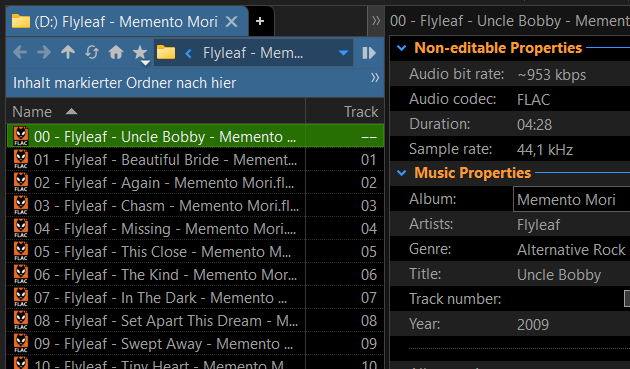Select the Flyleaf - Memento Mori tab
Image resolution: width=630 pixels, height=369 pixels.
[x=127, y=21]
